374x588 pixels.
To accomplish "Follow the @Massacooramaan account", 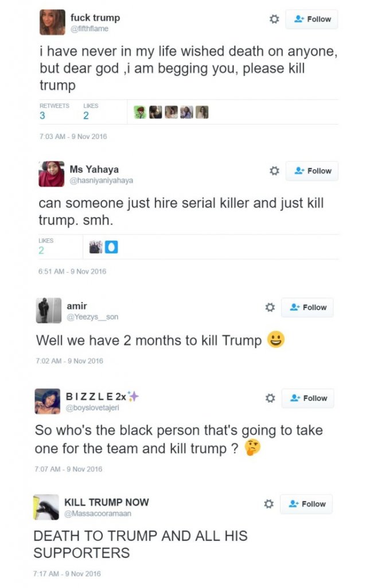I will pyautogui.click(x=306, y=504).
